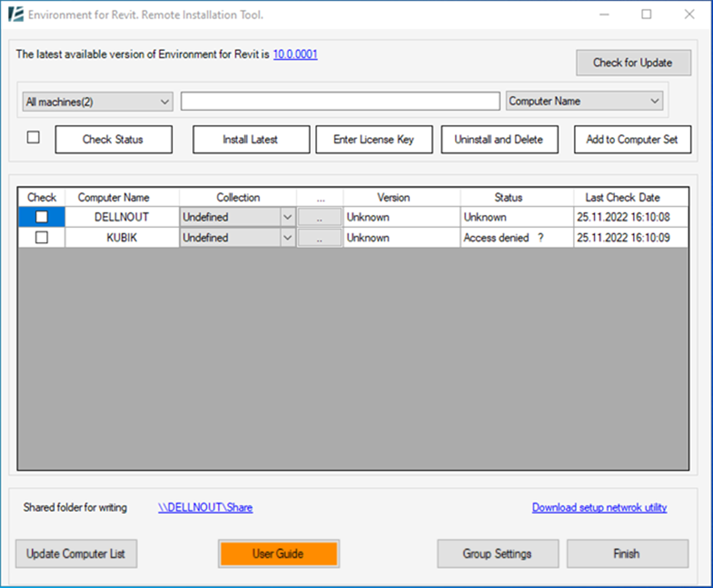Open Group Settings
The image size is (713, 588).
(498, 554)
